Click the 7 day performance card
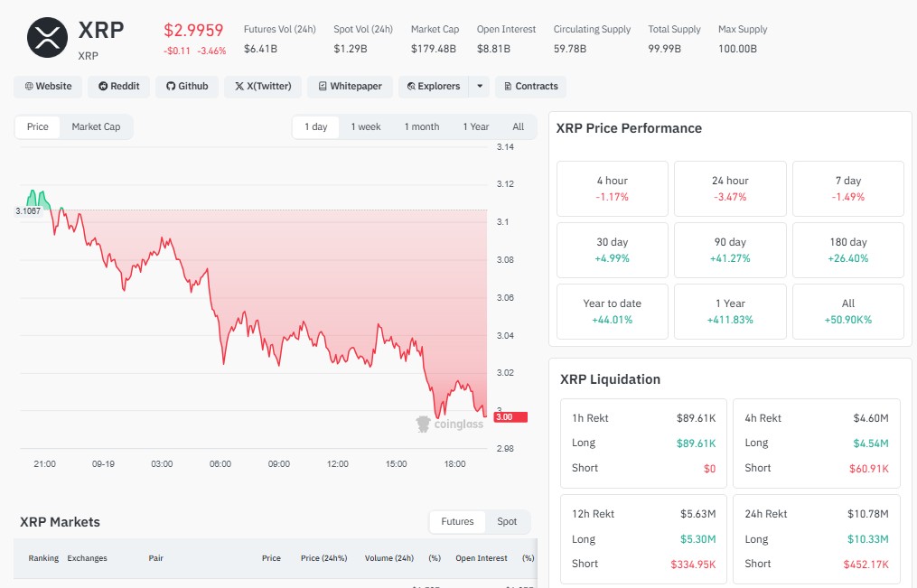Viewport: 917px width, 588px height. click(x=848, y=189)
